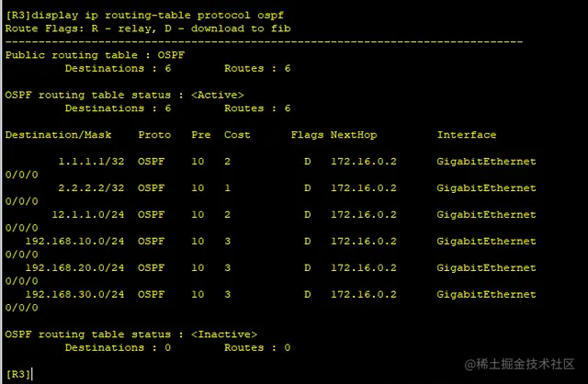The height and width of the screenshot is (384, 588).
Task: Click the Cost column header
Action: (237, 135)
